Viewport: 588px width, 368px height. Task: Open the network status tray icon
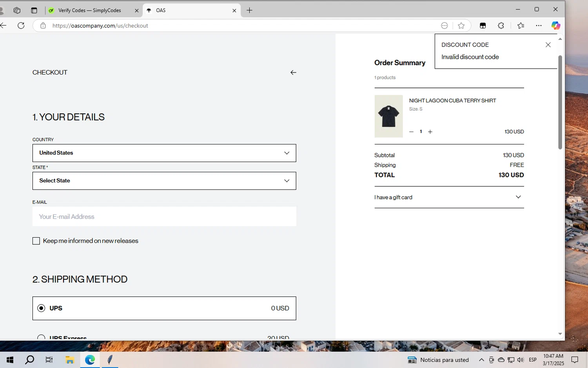[x=511, y=360]
